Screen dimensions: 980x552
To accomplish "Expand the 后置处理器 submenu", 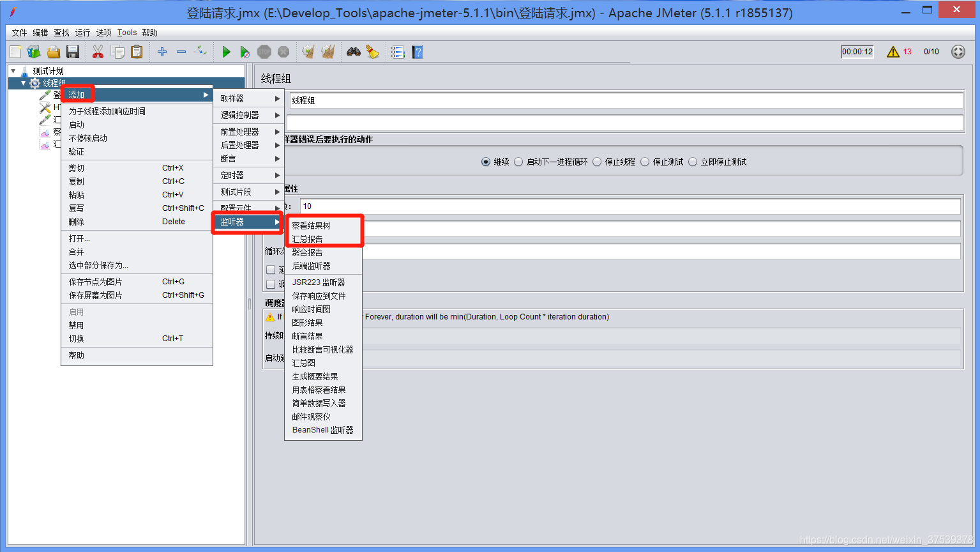I will point(249,145).
